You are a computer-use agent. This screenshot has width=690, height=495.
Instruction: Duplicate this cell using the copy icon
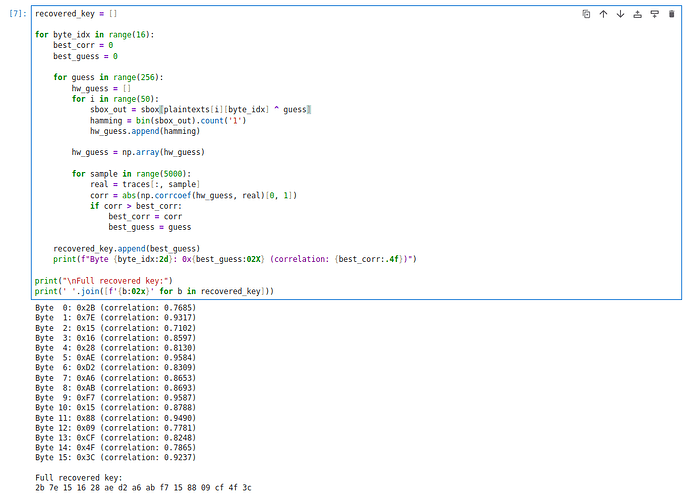(x=586, y=14)
